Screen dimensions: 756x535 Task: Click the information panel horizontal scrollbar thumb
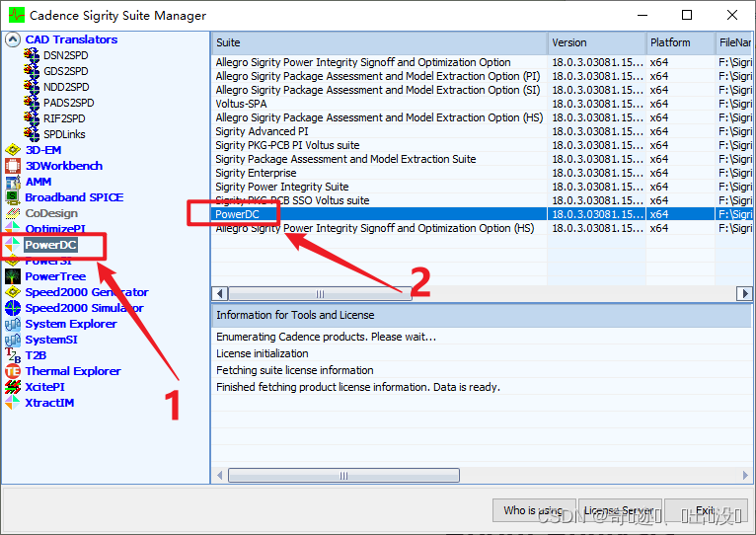[x=343, y=476]
